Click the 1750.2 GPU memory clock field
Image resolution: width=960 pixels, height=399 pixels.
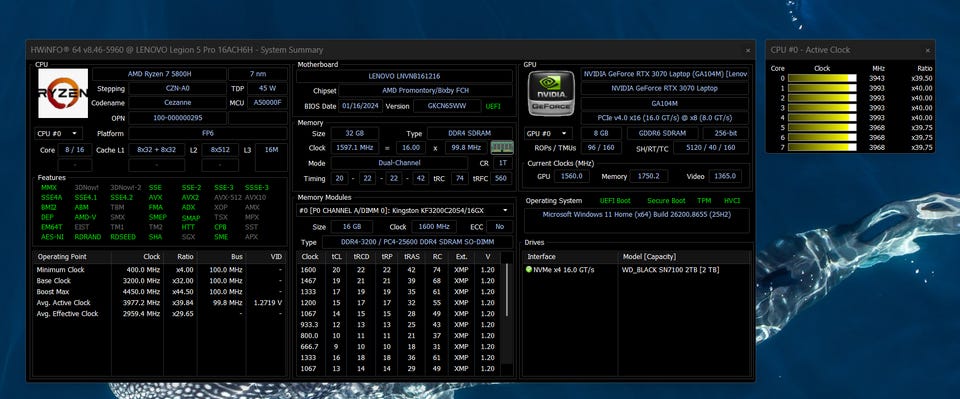tap(650, 176)
